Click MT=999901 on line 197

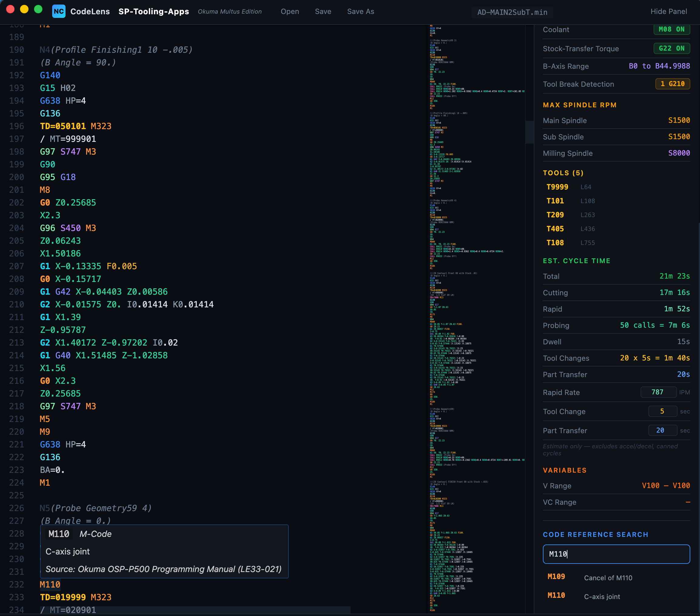pos(73,139)
